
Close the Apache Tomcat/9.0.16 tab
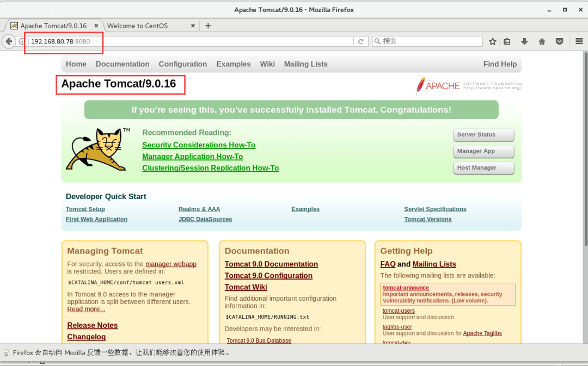96,26
